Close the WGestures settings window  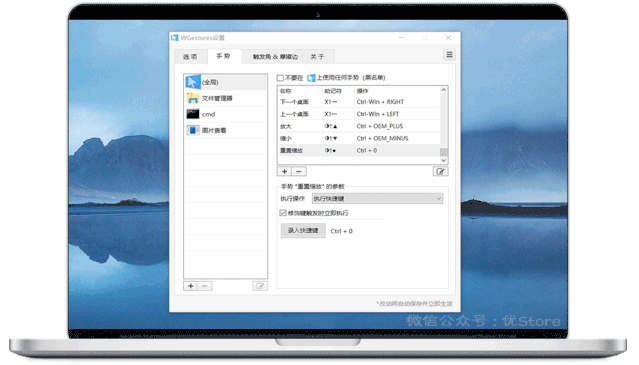tap(448, 37)
